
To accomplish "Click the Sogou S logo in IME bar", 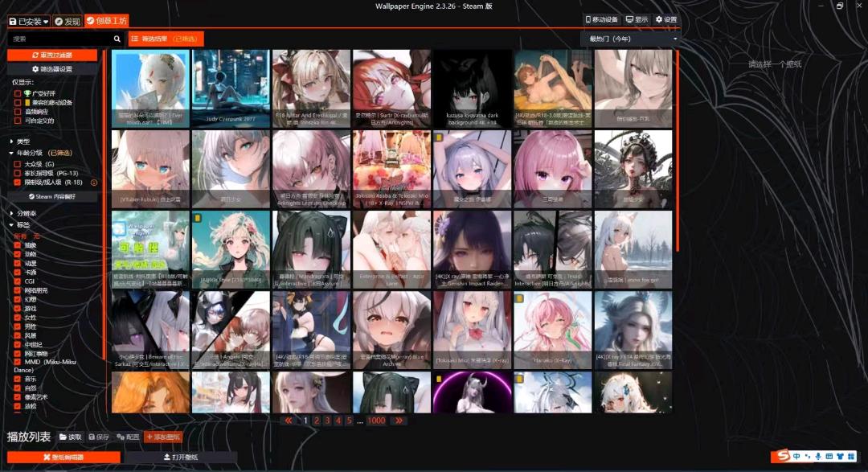I will coord(783,456).
